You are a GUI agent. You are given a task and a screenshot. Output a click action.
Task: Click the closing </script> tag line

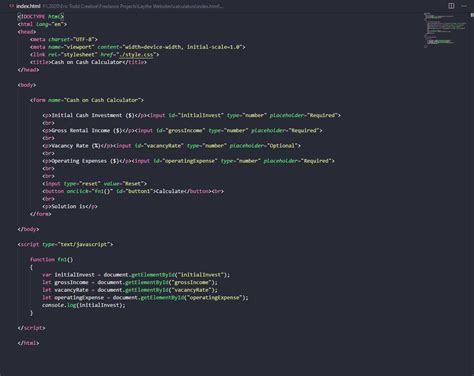(x=31, y=328)
